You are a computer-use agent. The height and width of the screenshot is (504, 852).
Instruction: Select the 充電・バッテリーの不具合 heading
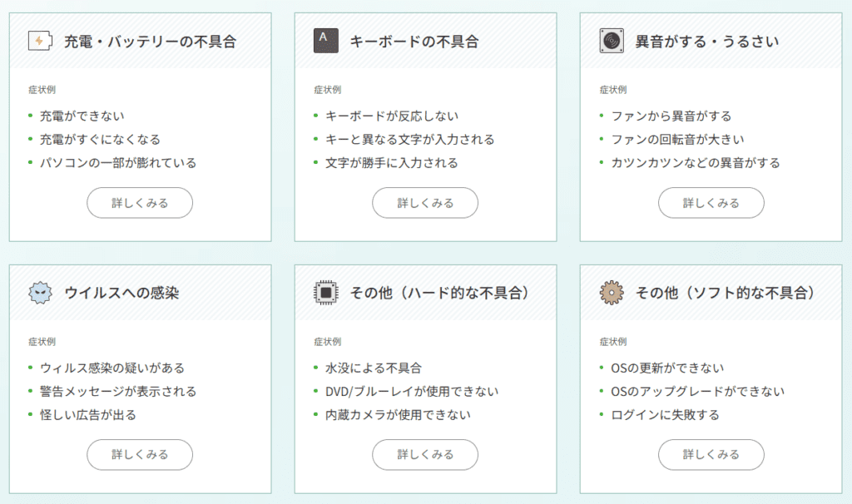151,42
